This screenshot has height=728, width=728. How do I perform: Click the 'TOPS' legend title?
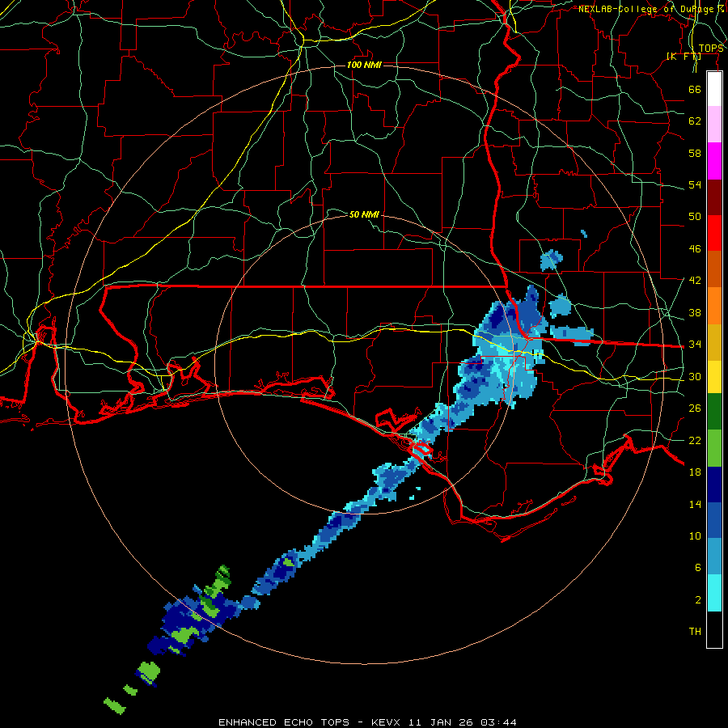point(711,49)
